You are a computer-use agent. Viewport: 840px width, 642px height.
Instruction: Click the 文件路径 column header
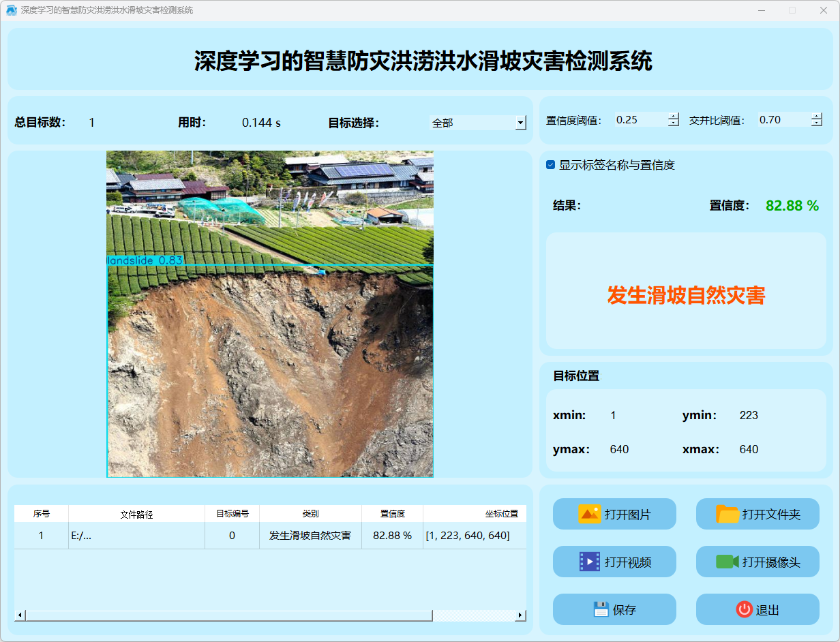pyautogui.click(x=136, y=515)
